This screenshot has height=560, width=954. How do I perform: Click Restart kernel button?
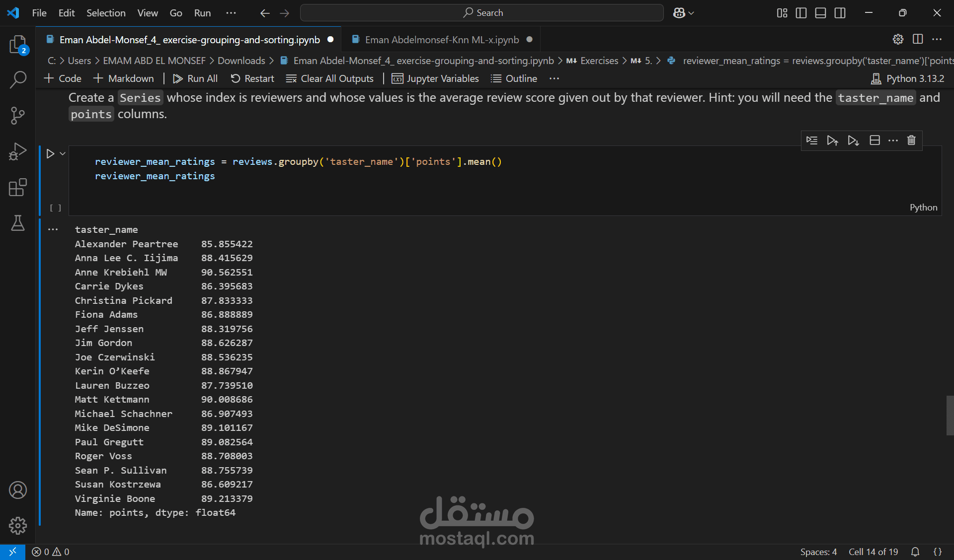coord(252,78)
